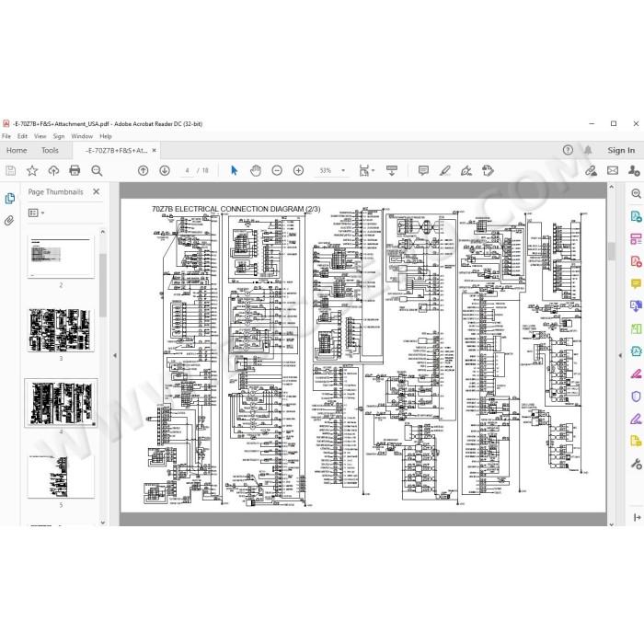This screenshot has height=644, width=644.
Task: Open More Tools wrench icon
Action: pos(636,464)
